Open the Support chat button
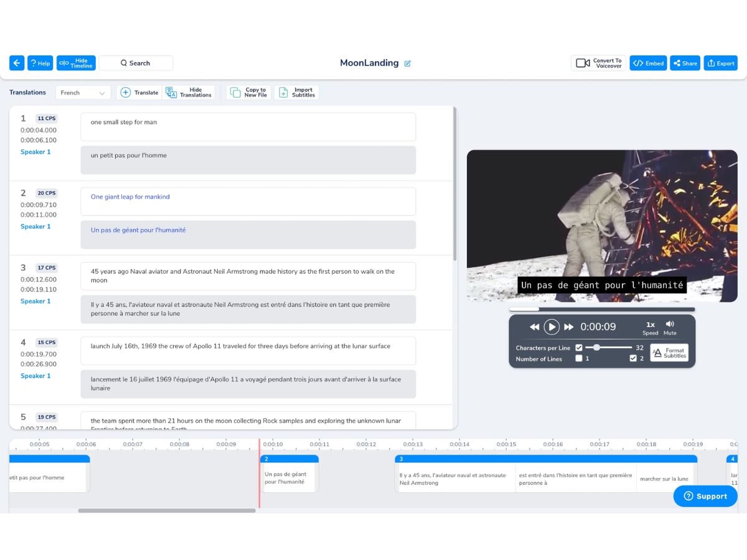The width and height of the screenshot is (747, 560). tap(705, 496)
